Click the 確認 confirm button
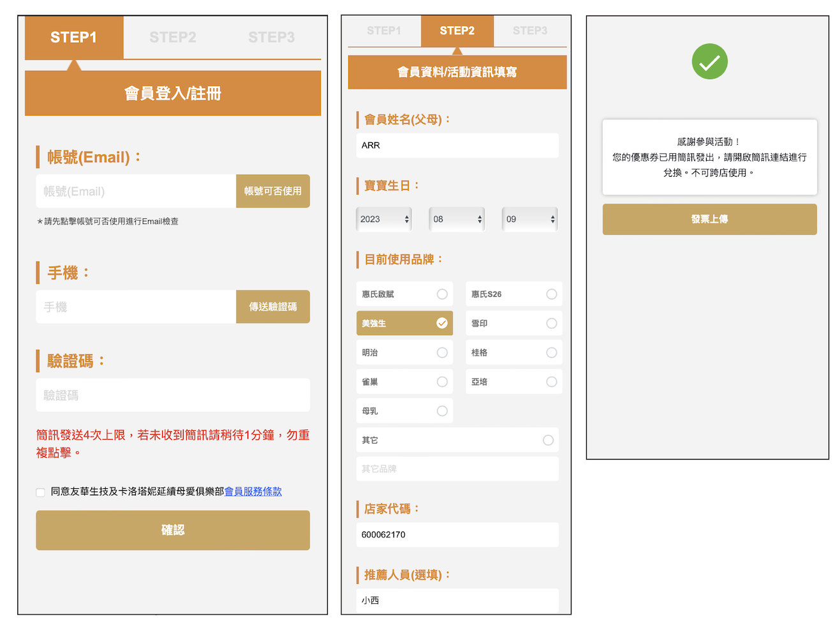This screenshot has height=635, width=840. point(173,530)
